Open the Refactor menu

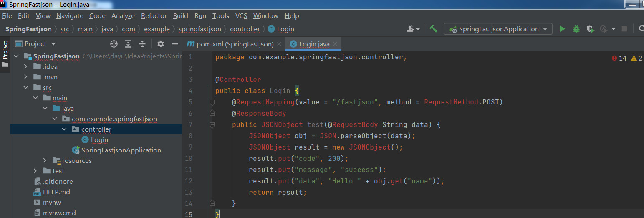[154, 16]
